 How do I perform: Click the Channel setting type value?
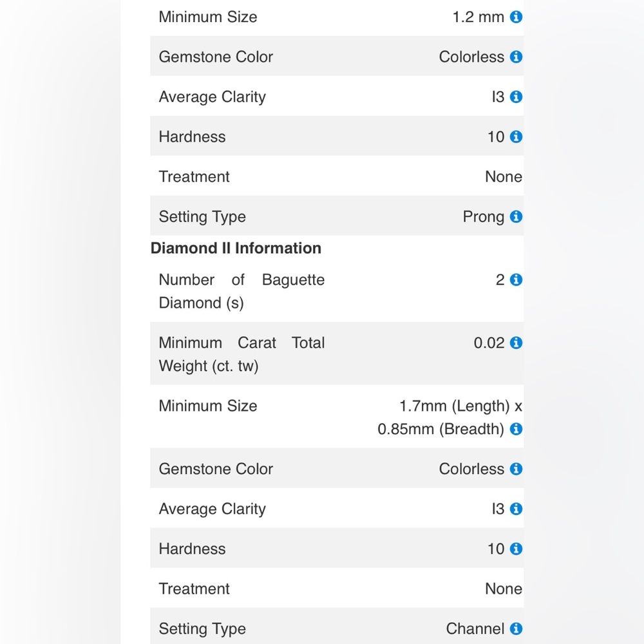point(475,629)
